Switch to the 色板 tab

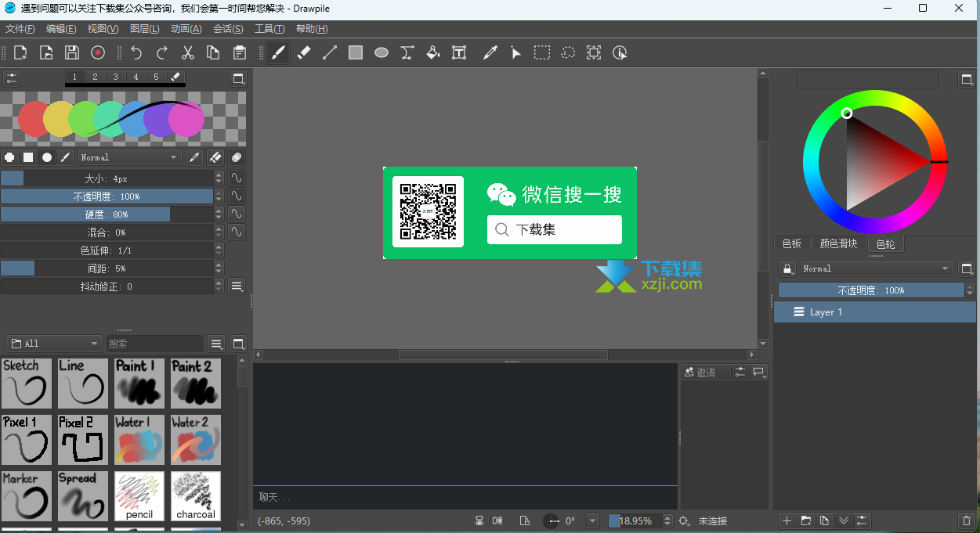[792, 244]
